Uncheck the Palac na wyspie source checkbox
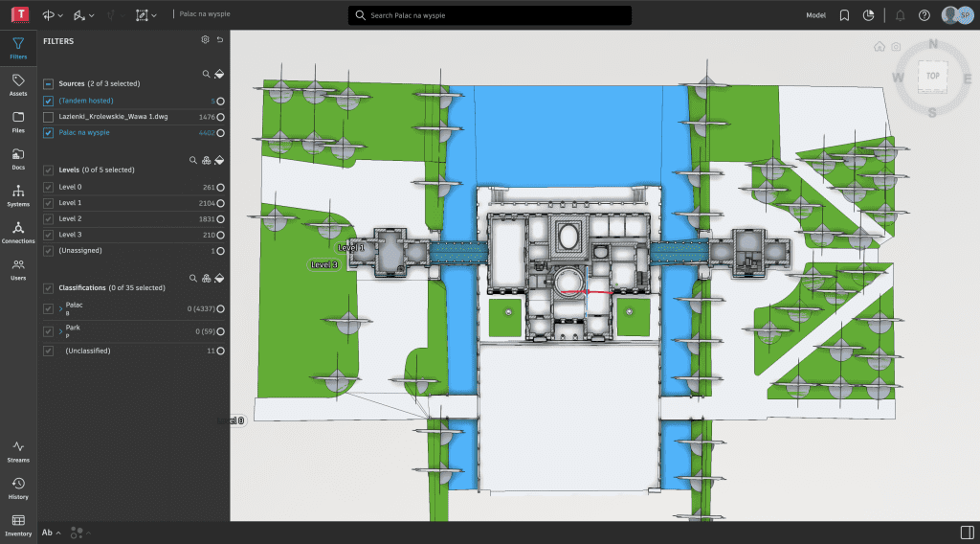980x544 pixels. (48, 132)
